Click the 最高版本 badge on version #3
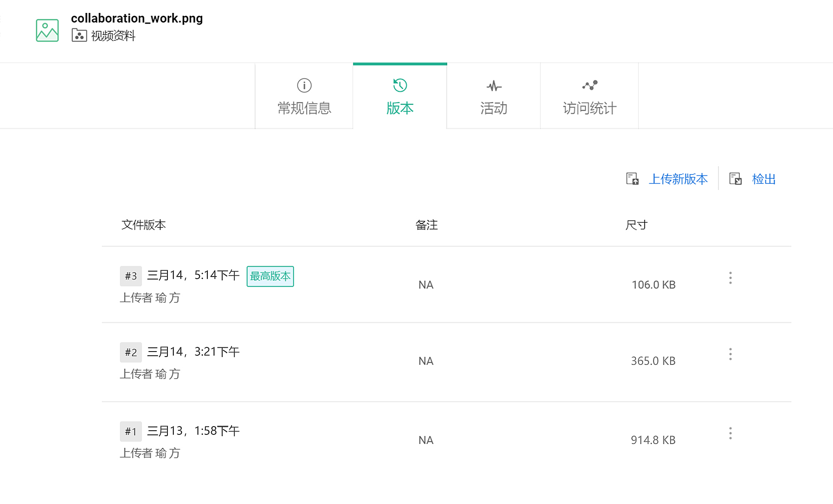Image resolution: width=833 pixels, height=504 pixels. (x=270, y=276)
